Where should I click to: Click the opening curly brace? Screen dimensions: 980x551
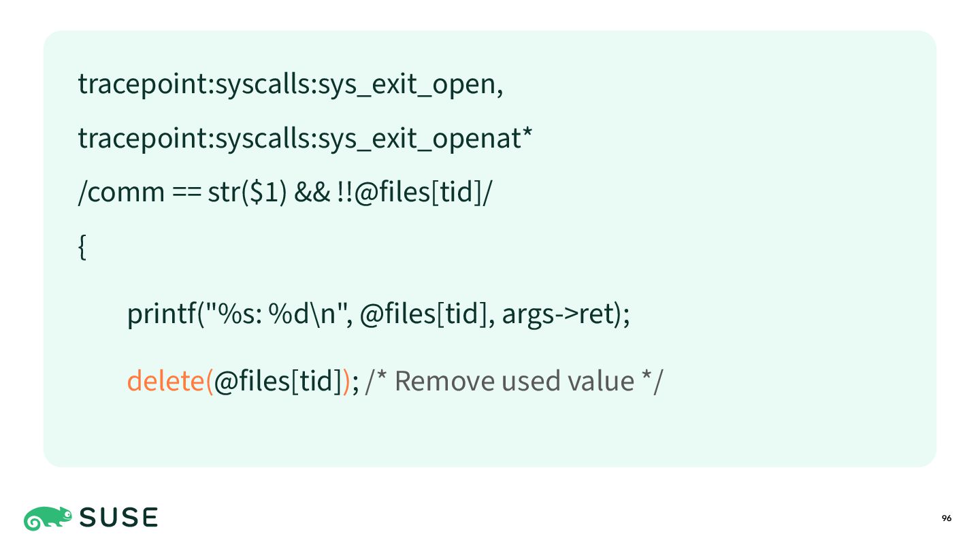tap(82, 248)
